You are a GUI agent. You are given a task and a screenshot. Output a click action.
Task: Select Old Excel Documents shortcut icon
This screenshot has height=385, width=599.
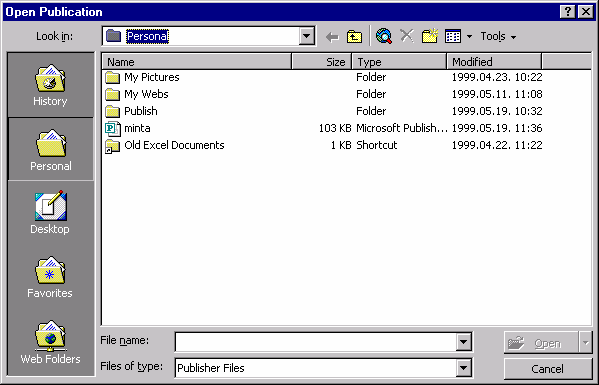112,146
